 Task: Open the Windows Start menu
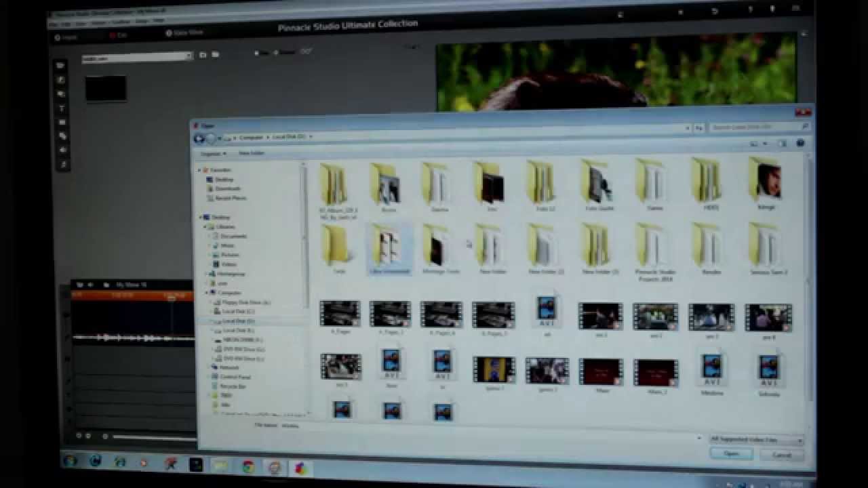(x=70, y=461)
